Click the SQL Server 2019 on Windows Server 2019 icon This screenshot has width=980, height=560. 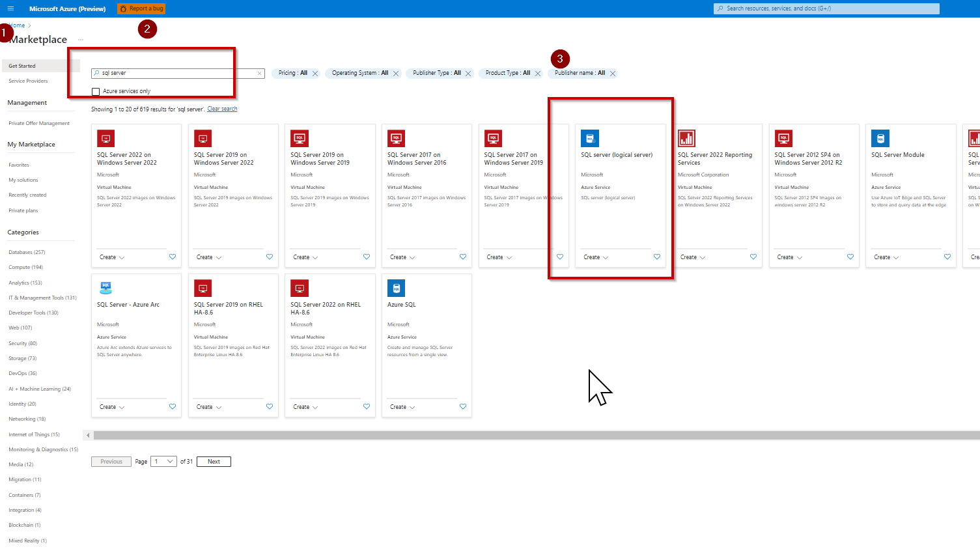(300, 138)
